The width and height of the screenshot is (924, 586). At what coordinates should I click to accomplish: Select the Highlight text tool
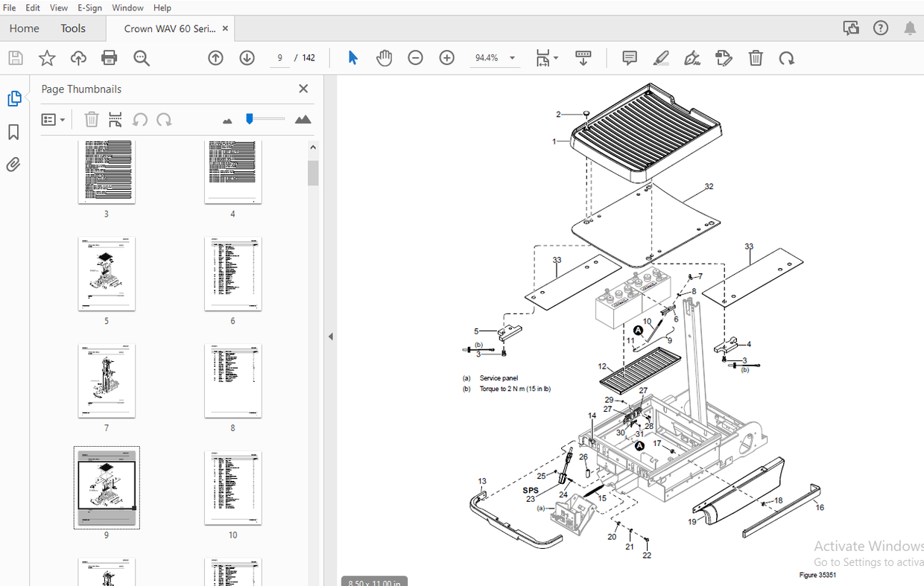coord(661,57)
